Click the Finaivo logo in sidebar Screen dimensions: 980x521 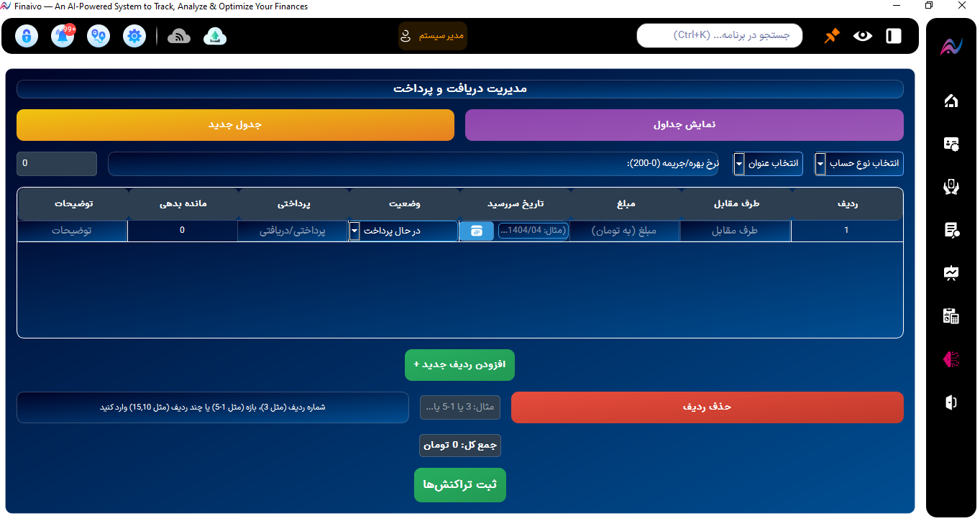[x=951, y=47]
